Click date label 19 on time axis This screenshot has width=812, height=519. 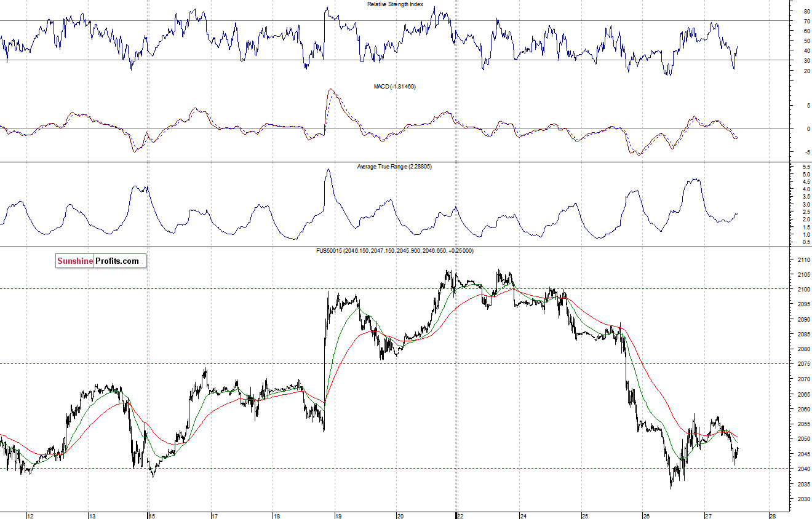338,516
